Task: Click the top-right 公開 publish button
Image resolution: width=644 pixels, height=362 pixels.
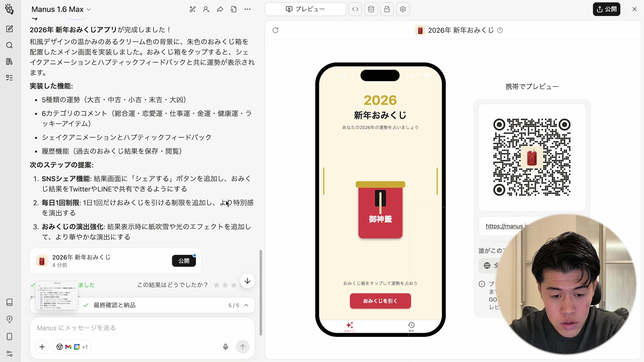Action: tap(606, 9)
